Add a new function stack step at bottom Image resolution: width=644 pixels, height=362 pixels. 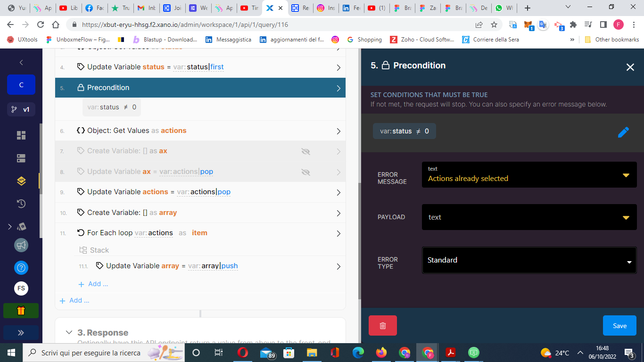[74, 300]
